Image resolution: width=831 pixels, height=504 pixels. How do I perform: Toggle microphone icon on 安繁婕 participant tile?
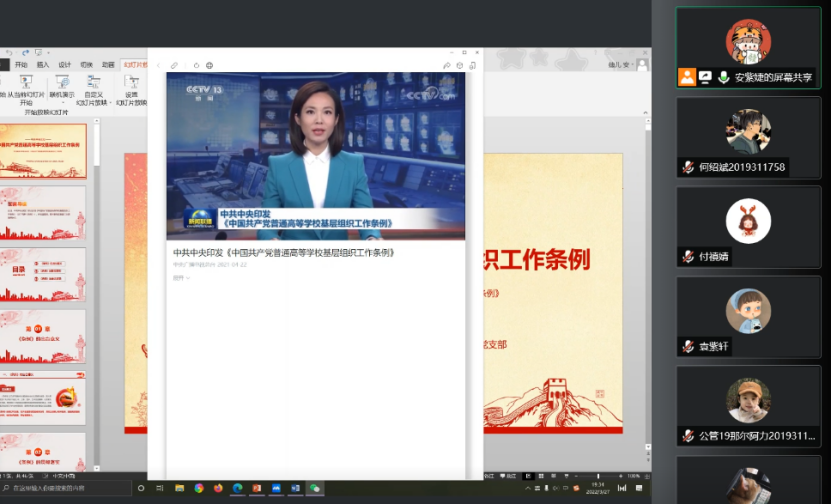723,77
